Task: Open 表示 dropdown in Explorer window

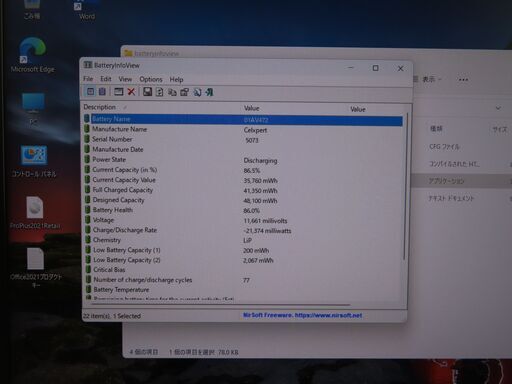Action: [428, 79]
